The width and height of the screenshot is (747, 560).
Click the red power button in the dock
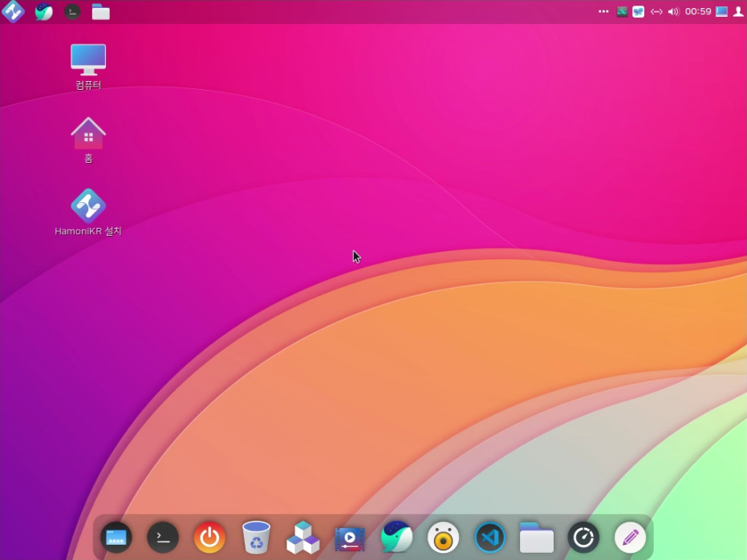[209, 537]
